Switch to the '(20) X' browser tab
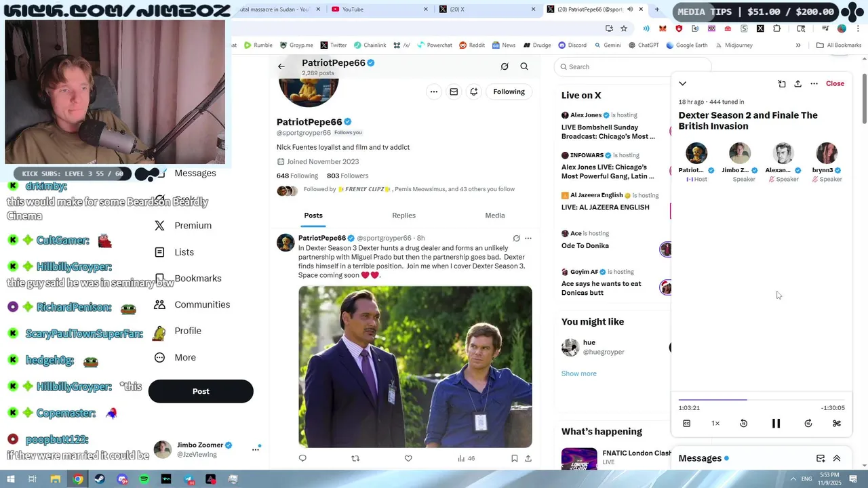Screen dimensions: 868x488 (x=488, y=9)
